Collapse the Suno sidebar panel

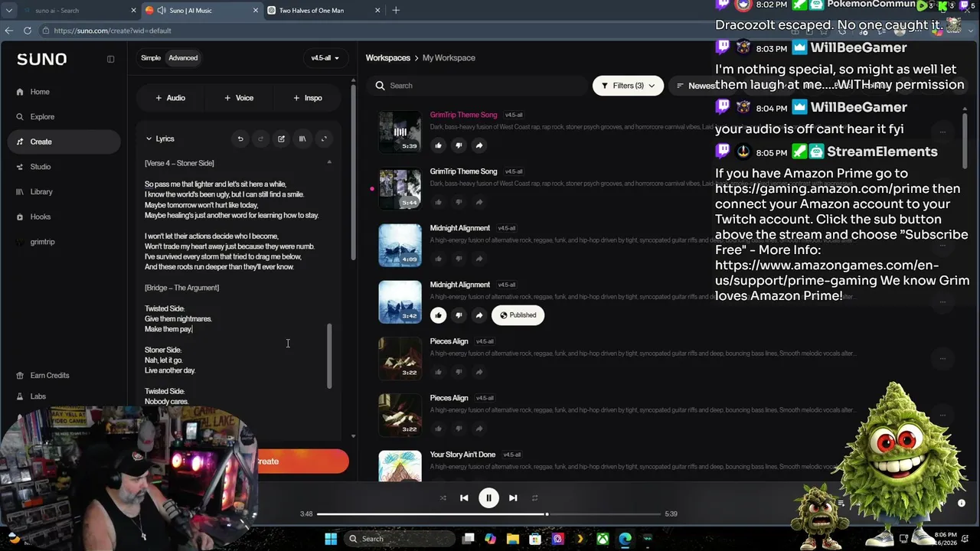[110, 59]
